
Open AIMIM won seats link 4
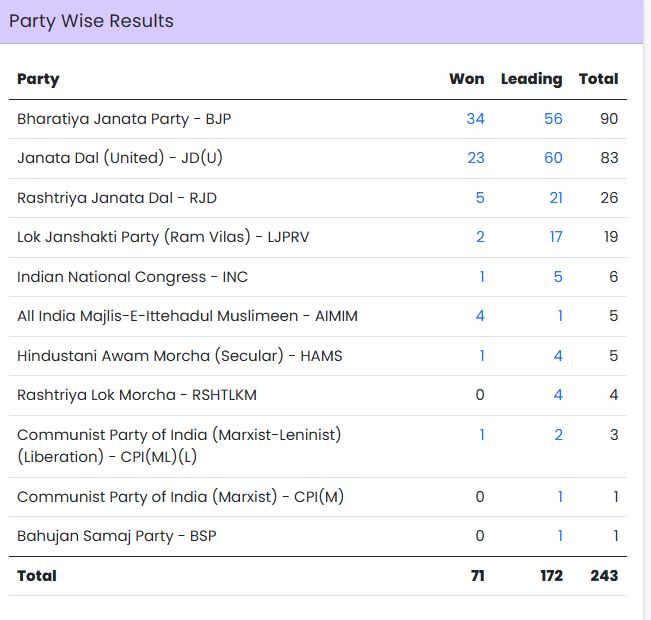pos(480,316)
